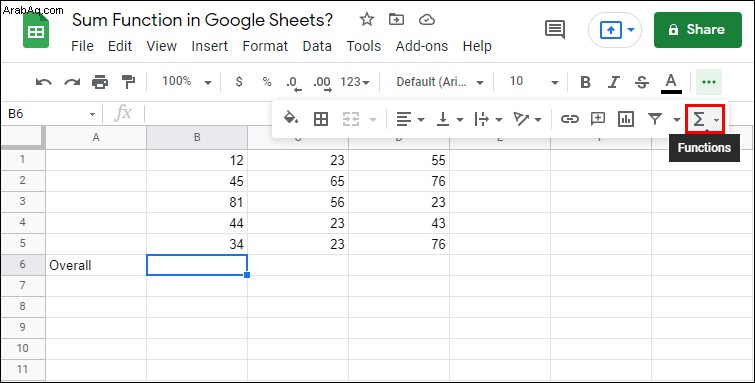Open the Data menu
Image resolution: width=755 pixels, height=383 pixels.
pyautogui.click(x=317, y=46)
